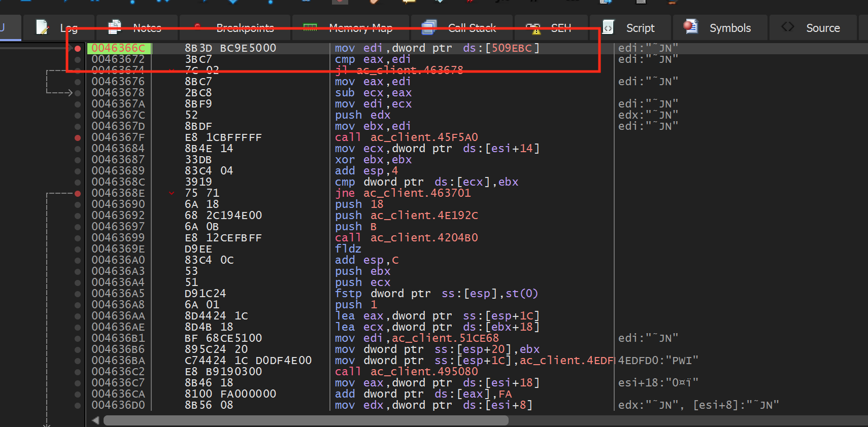Screen dimensions: 868x427
Task: Click instruction add dword ptr ds:[eax],FA
Action: click(x=423, y=394)
